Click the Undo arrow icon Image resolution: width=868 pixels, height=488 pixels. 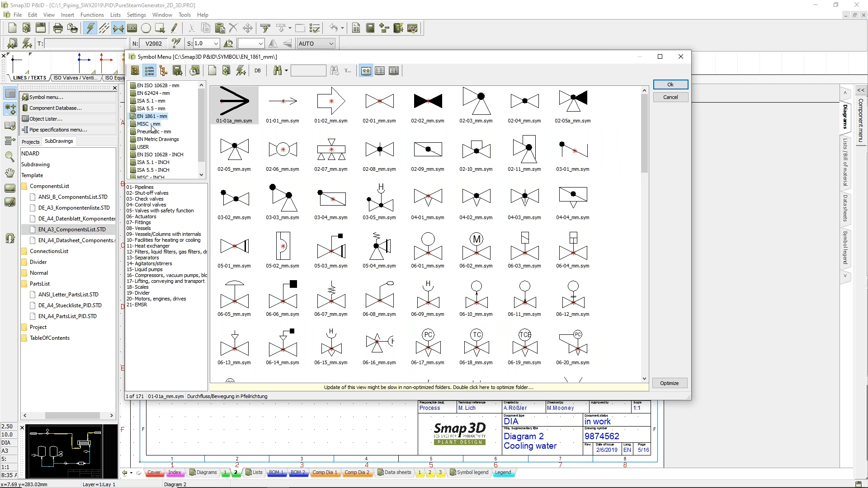(334, 28)
